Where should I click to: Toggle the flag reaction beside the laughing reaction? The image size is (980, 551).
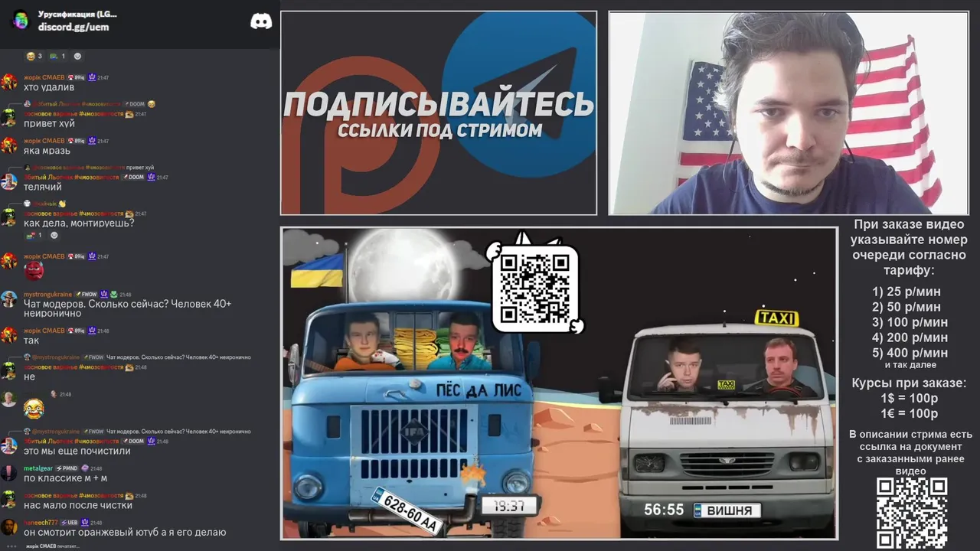click(x=57, y=56)
